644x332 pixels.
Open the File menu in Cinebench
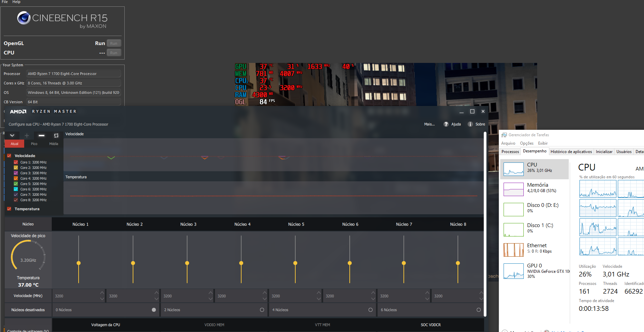tap(5, 2)
